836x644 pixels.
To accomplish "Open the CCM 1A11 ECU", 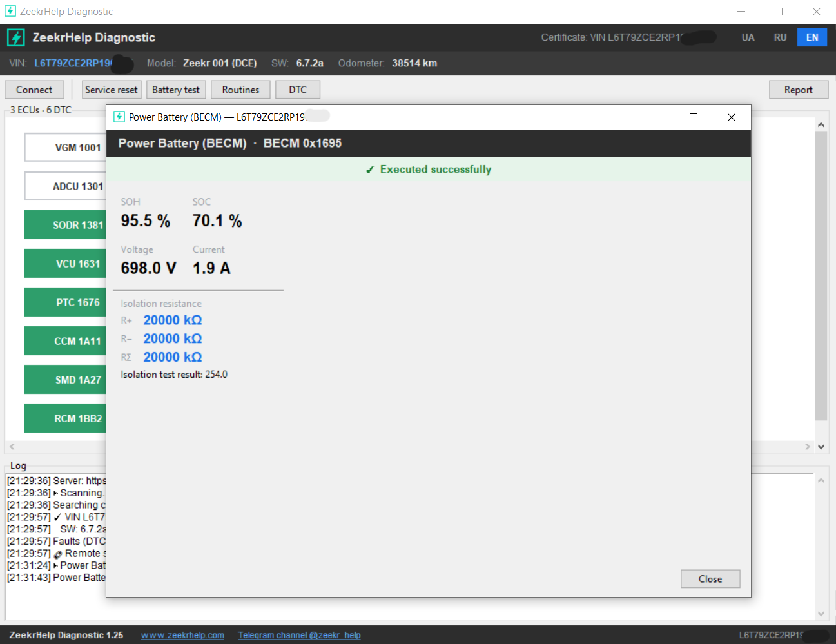I will (65, 341).
